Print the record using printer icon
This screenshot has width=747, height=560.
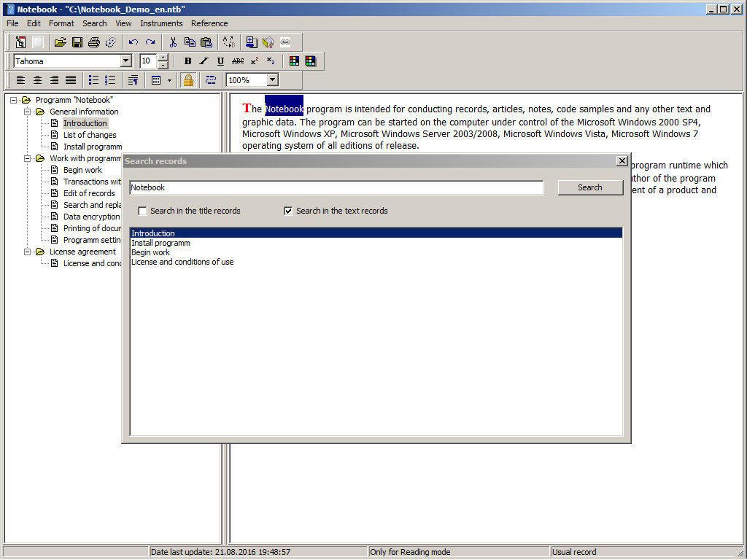(94, 42)
